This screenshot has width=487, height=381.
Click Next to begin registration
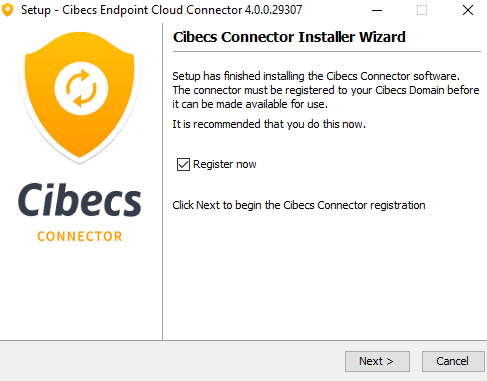click(x=377, y=361)
